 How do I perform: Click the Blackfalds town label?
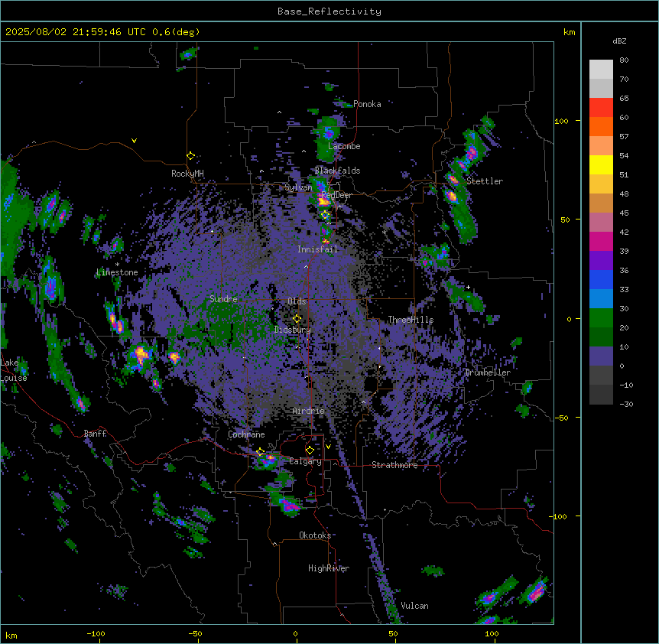pos(337,171)
